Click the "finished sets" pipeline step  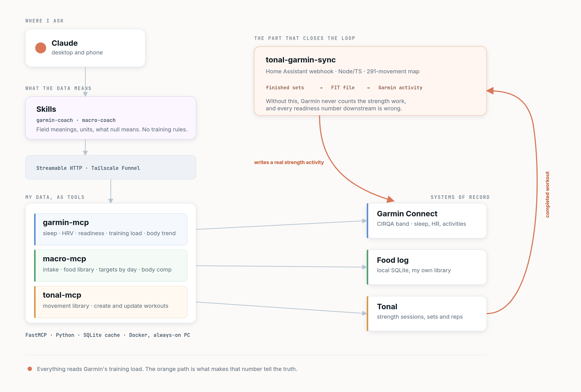285,88
